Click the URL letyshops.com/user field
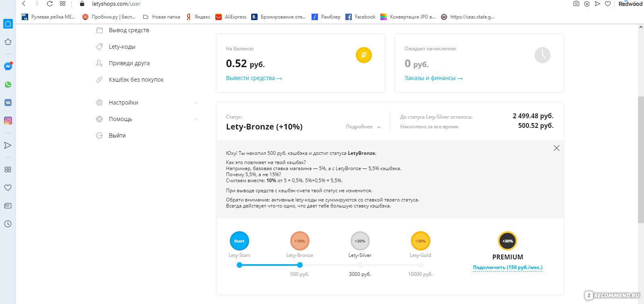Screen dimensions: 644x304 coord(116,4)
